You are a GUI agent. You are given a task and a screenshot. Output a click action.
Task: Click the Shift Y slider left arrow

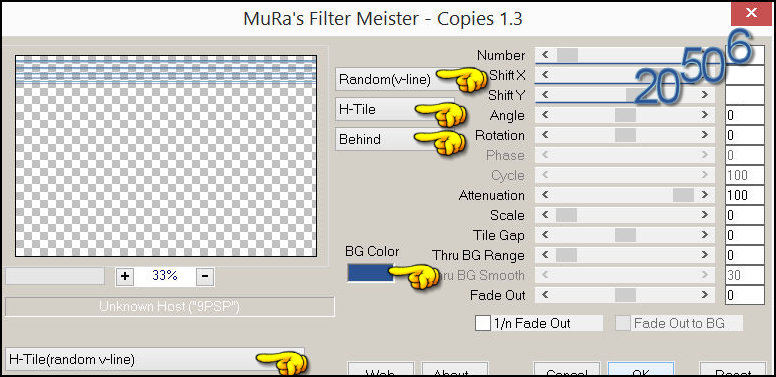(x=545, y=95)
